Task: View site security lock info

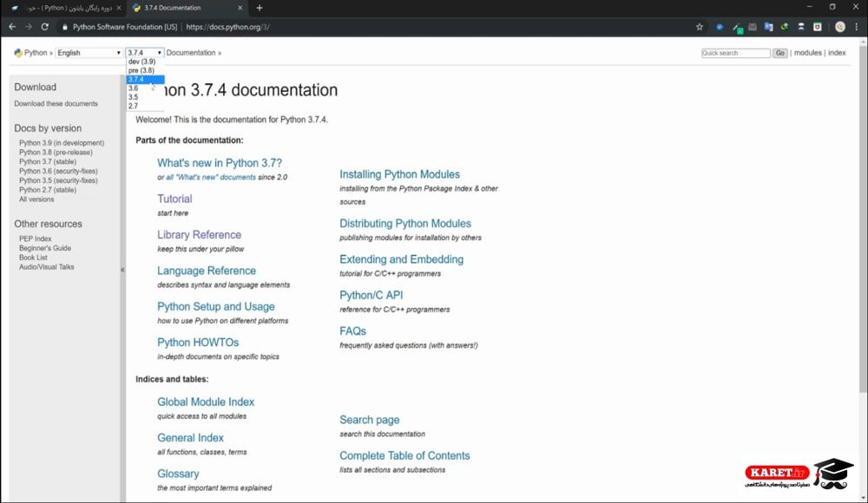Action: [x=65, y=27]
